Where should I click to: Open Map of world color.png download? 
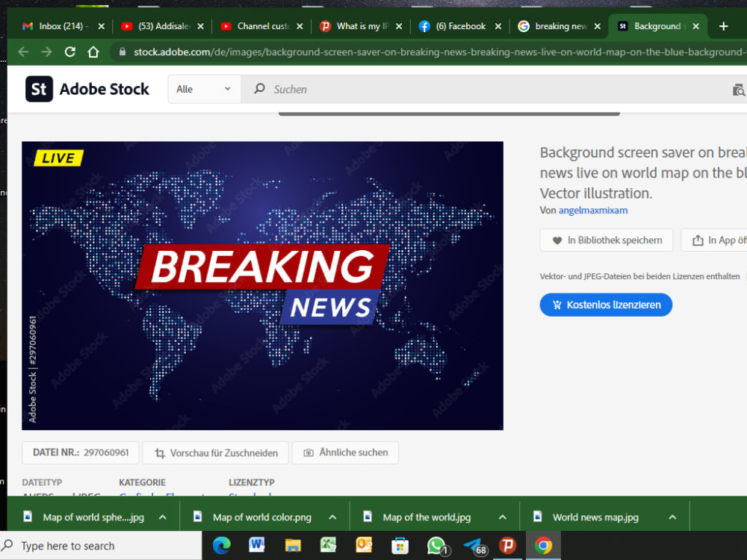[x=253, y=517]
